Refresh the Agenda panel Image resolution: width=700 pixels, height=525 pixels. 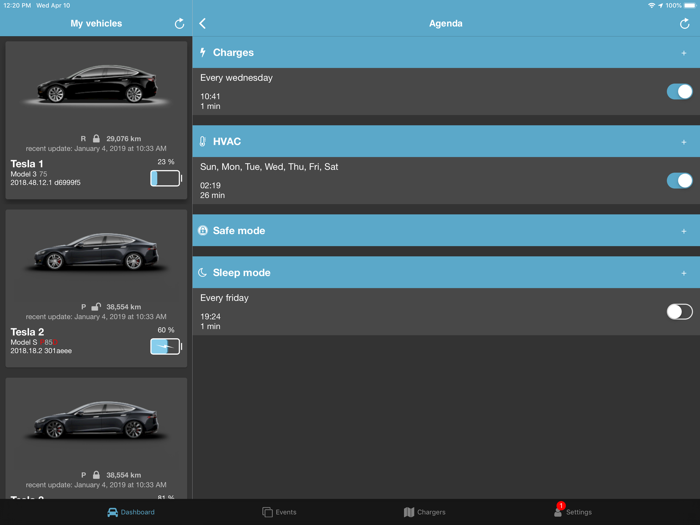coord(684,24)
